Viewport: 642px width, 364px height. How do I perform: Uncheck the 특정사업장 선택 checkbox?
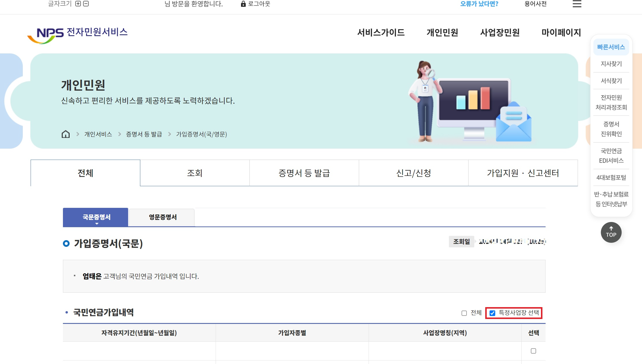click(x=492, y=313)
